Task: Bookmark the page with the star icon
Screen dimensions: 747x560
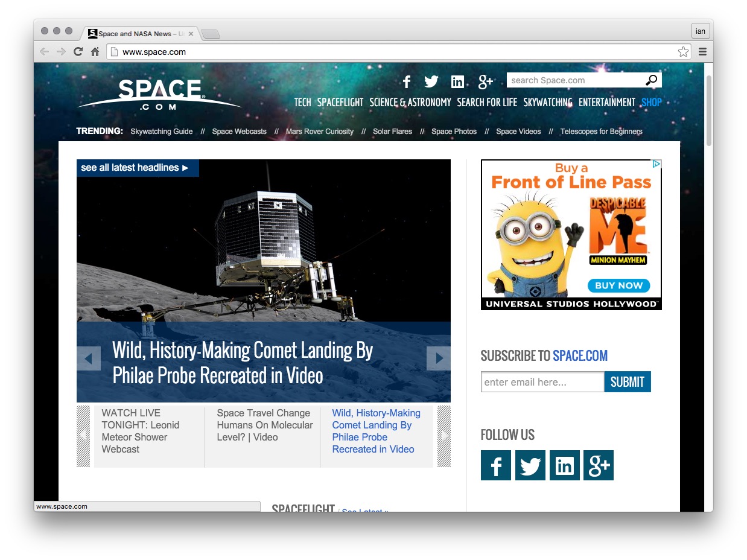Action: coord(683,52)
